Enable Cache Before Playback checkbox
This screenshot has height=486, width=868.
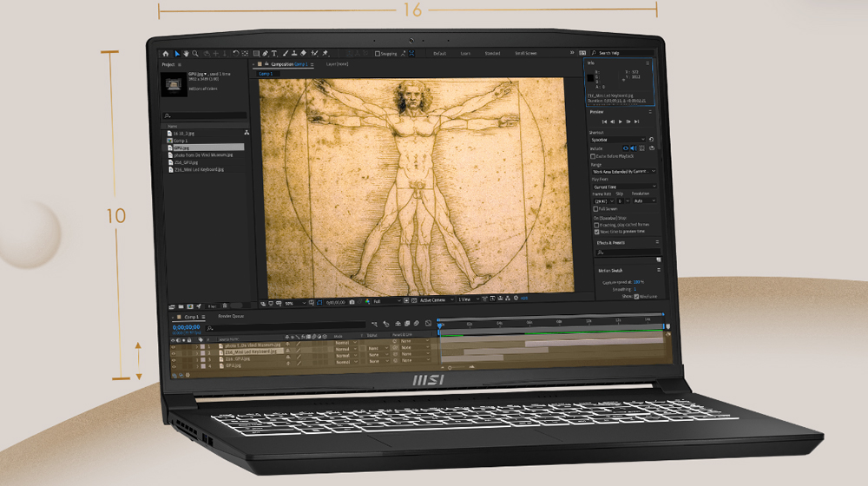click(x=593, y=157)
